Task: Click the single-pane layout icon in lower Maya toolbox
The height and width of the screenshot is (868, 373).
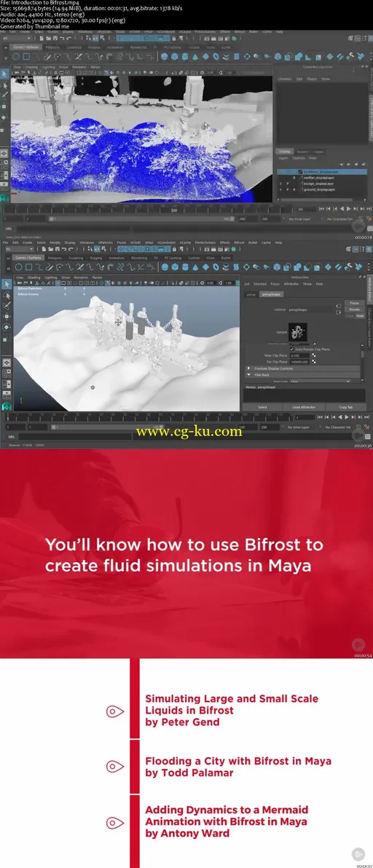Action: click(x=7, y=363)
